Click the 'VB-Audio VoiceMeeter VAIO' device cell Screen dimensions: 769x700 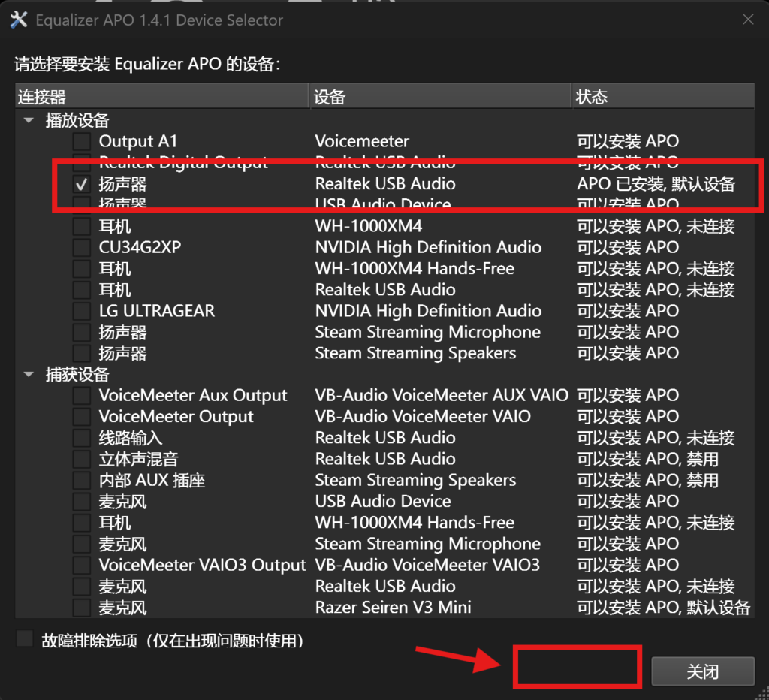point(423,416)
